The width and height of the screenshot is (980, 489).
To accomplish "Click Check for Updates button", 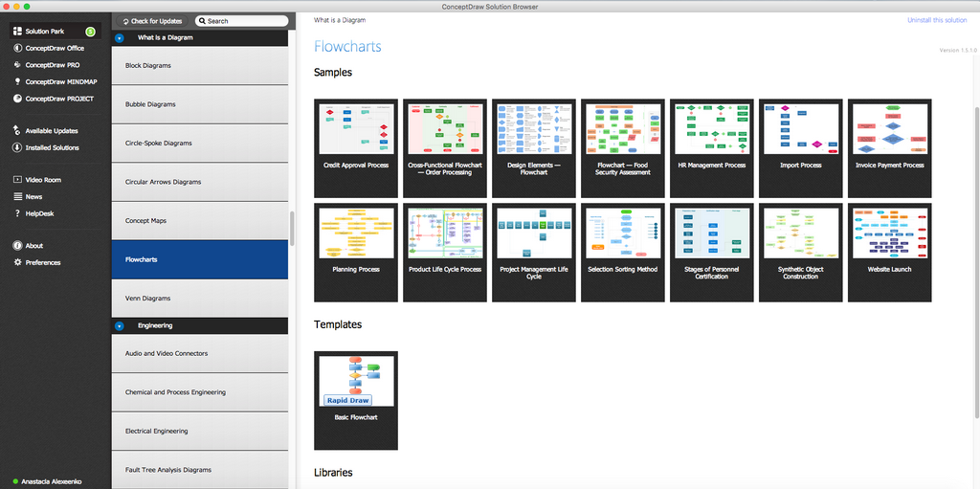I will click(152, 21).
